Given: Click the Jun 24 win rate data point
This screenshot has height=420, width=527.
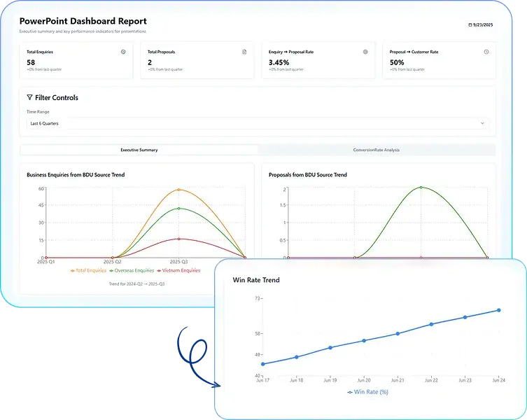Looking at the screenshot, I should [x=498, y=310].
